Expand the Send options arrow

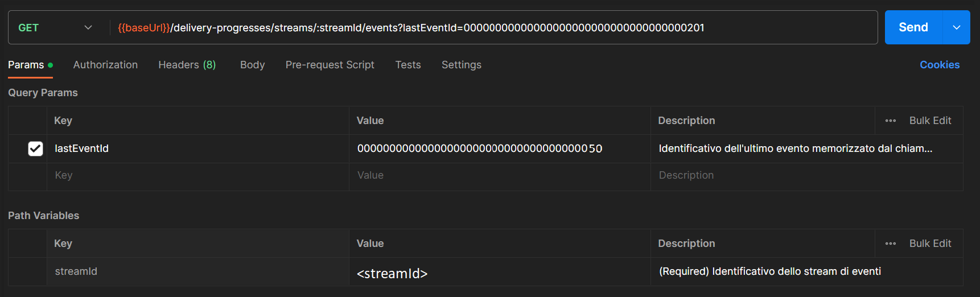coord(957,27)
